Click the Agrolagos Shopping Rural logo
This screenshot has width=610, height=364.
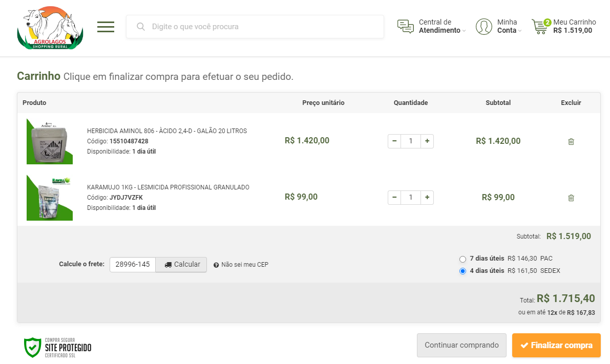pyautogui.click(x=50, y=28)
